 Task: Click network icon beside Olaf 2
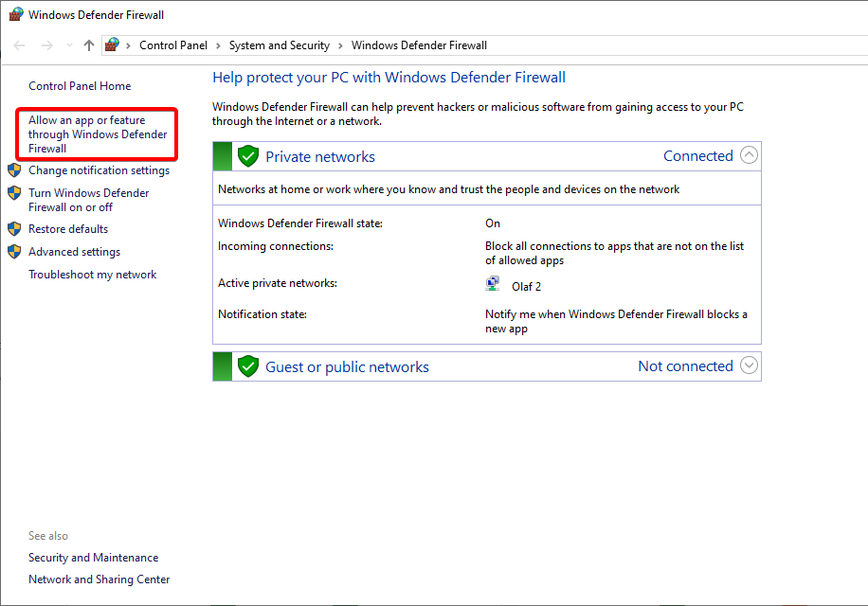point(493,284)
